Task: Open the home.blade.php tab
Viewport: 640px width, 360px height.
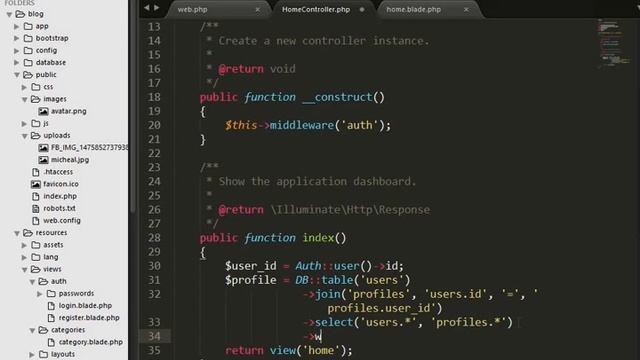Action: [x=413, y=9]
